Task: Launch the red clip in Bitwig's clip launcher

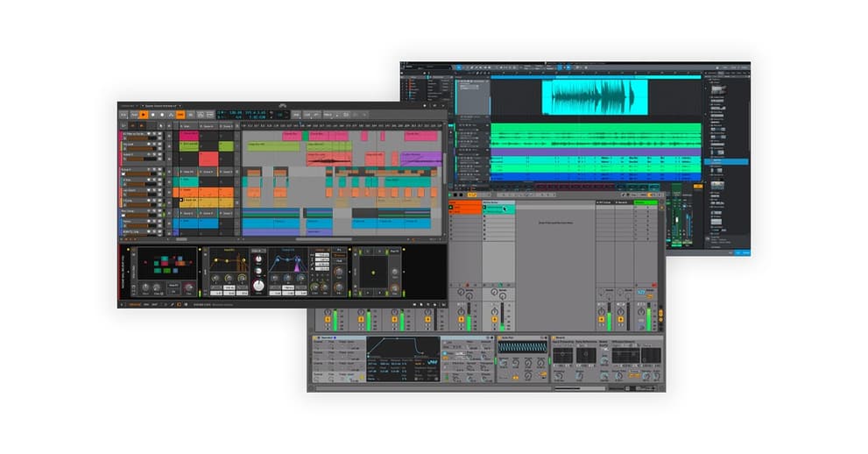Action: point(208,160)
